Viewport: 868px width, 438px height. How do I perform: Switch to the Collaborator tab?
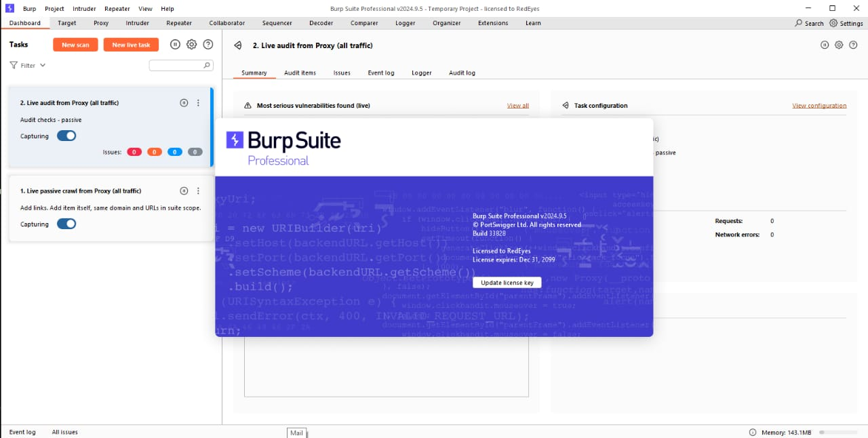tap(227, 23)
